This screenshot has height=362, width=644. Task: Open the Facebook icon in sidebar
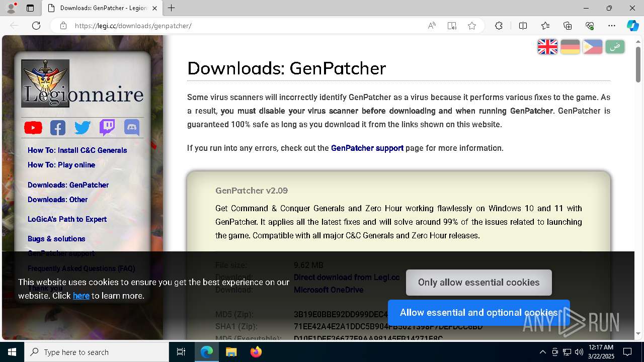[58, 128]
